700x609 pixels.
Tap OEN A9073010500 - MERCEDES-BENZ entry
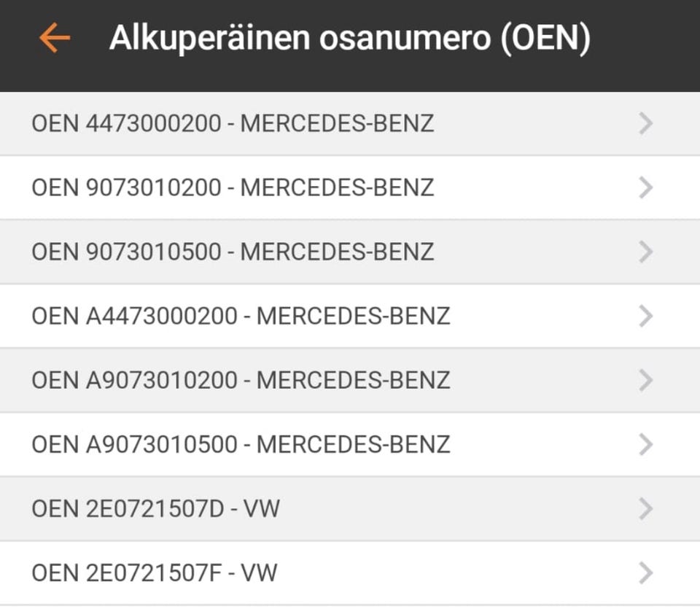pos(241,445)
